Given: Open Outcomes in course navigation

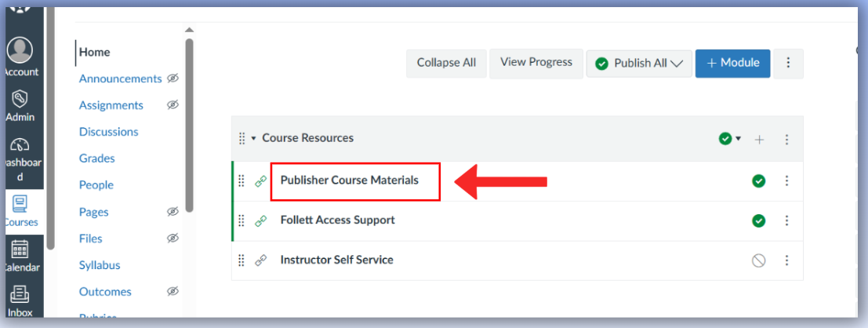Looking at the screenshot, I should tap(105, 292).
